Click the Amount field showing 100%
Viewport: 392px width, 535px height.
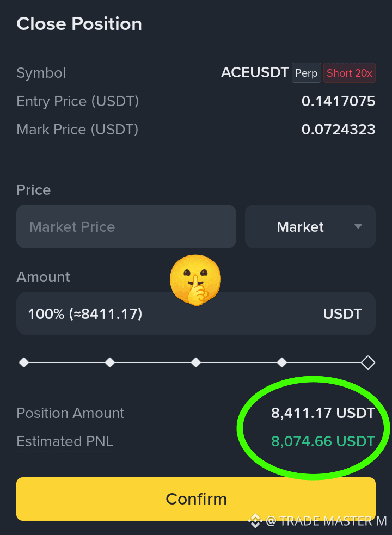tap(196, 313)
